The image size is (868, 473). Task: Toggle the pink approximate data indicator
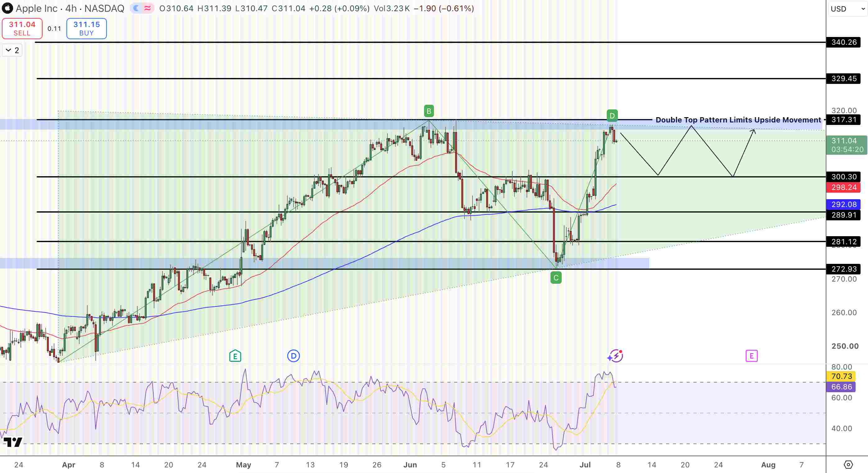pos(148,8)
